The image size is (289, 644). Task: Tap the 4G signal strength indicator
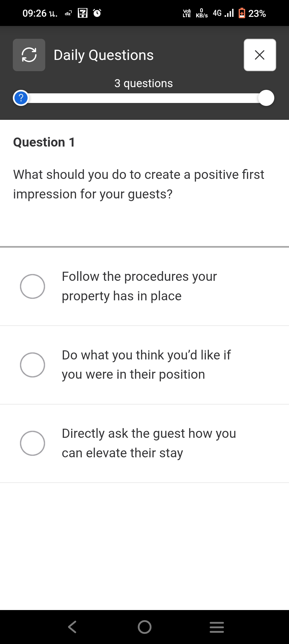223,13
